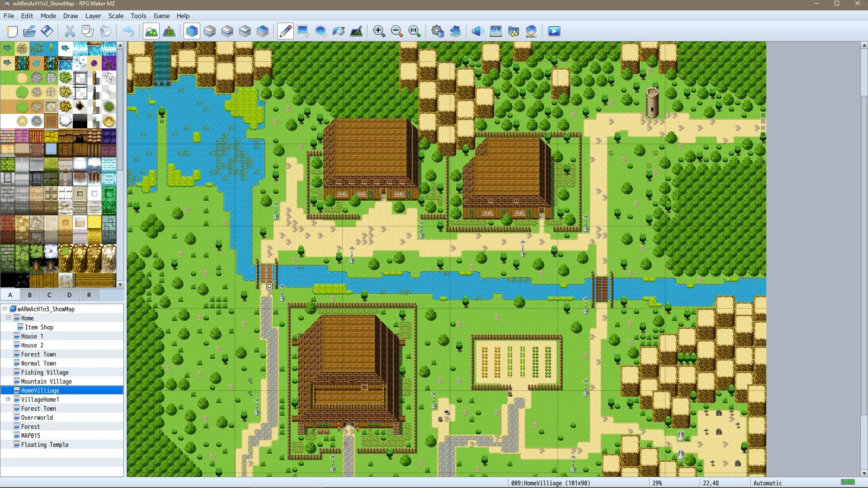Switch to tileset tab B

coord(30,295)
